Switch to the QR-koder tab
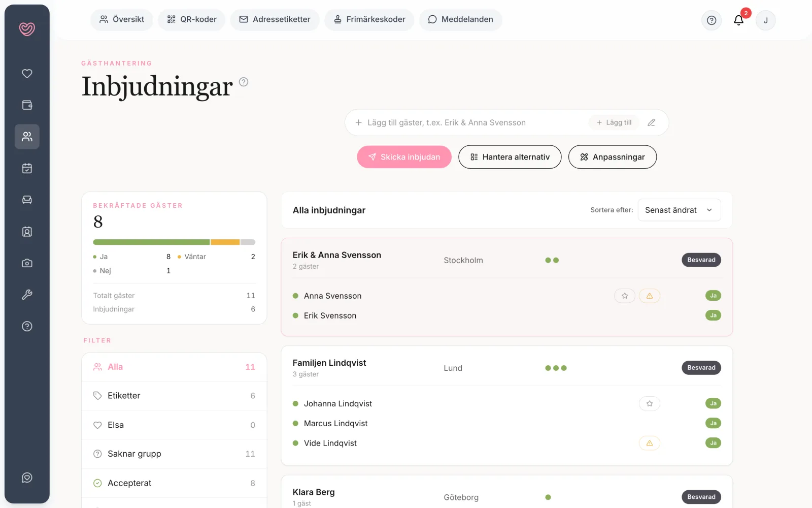 click(192, 19)
